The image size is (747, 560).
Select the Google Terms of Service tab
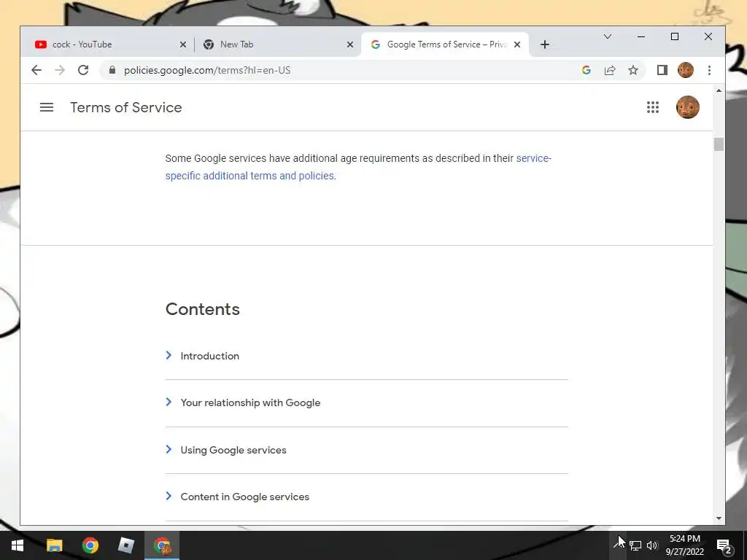445,44
